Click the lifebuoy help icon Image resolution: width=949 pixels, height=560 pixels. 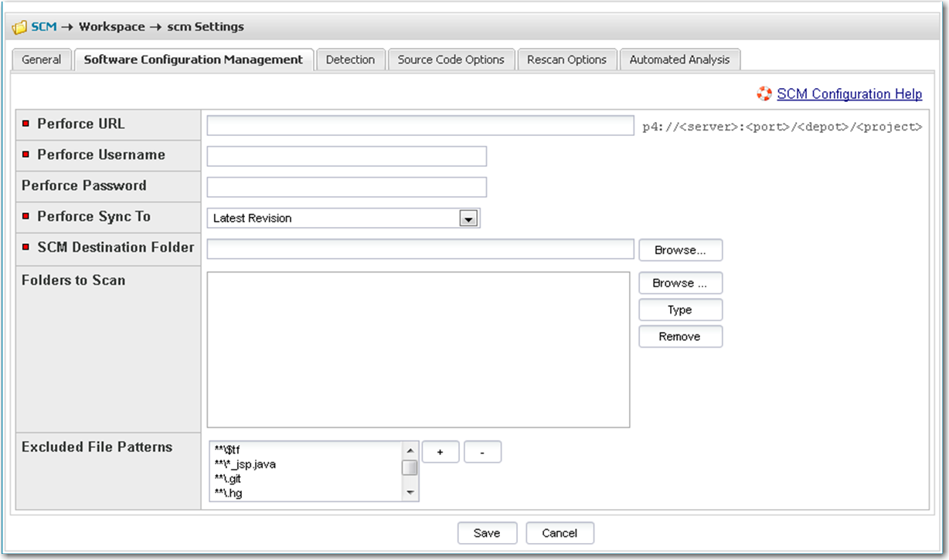pyautogui.click(x=764, y=94)
